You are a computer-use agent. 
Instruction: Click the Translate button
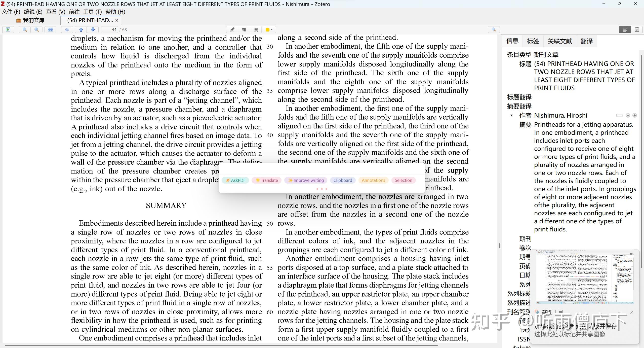(267, 180)
